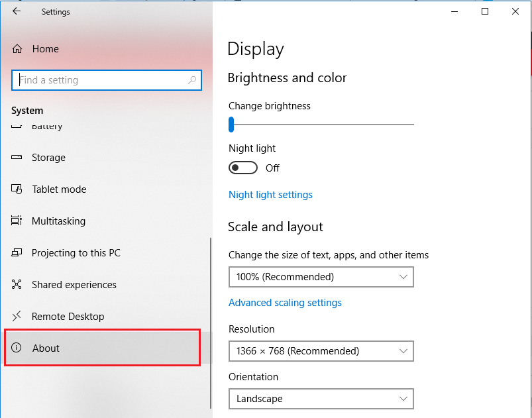Select Battery in the System menu
The height and width of the screenshot is (418, 532).
(x=47, y=127)
